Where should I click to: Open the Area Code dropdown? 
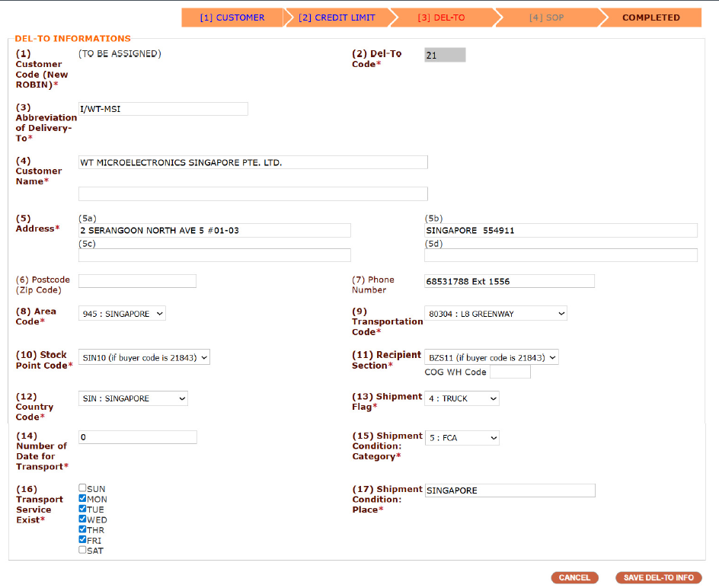(122, 314)
